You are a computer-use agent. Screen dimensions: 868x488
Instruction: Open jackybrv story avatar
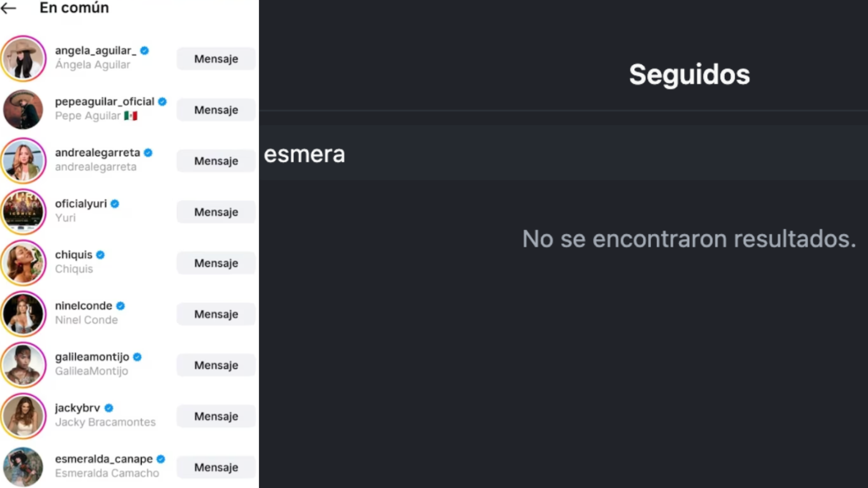tap(23, 416)
